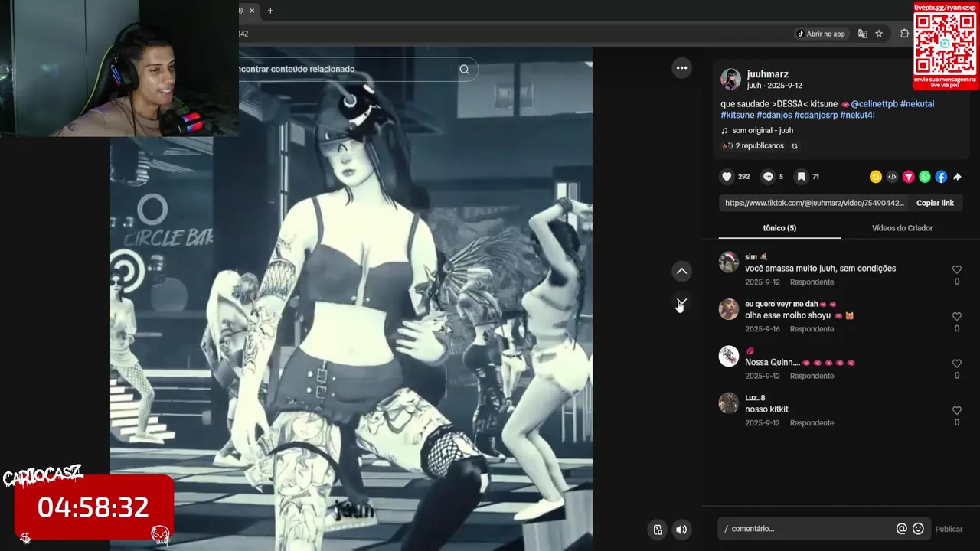
Task: Focus the related content search field
Action: (x=345, y=70)
